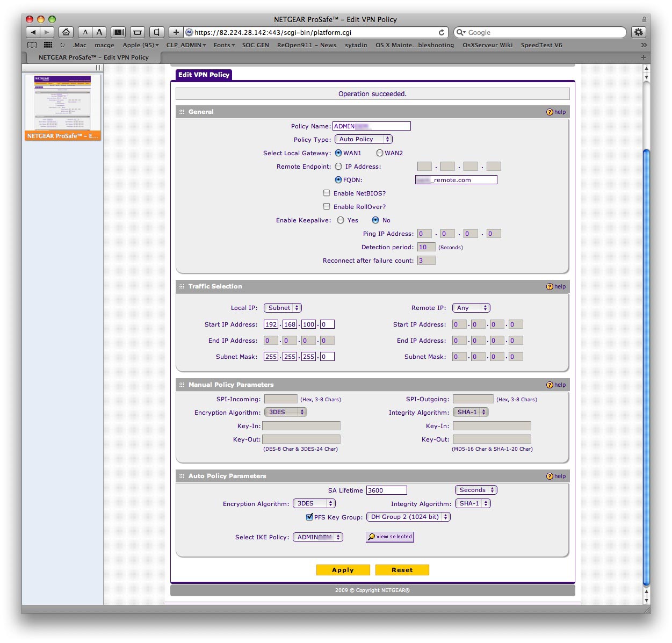Open help for the General section
Screen dimensions: 672x643
click(556, 112)
